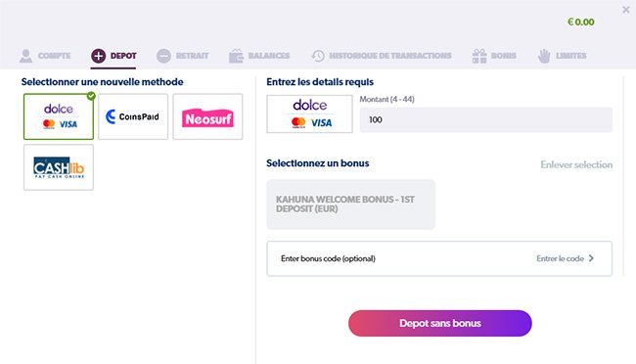Click the Balances wallet icon
This screenshot has width=636, height=364.
236,56
